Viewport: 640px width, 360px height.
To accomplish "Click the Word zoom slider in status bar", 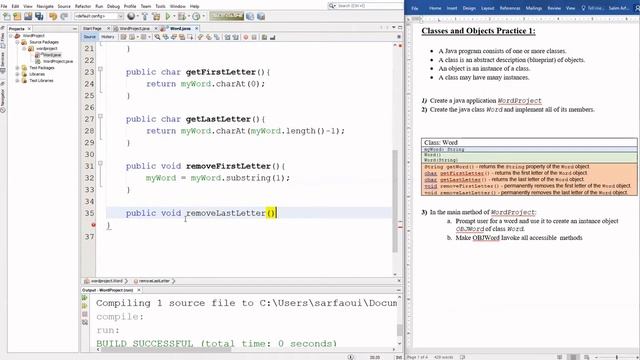I will click(x=616, y=357).
